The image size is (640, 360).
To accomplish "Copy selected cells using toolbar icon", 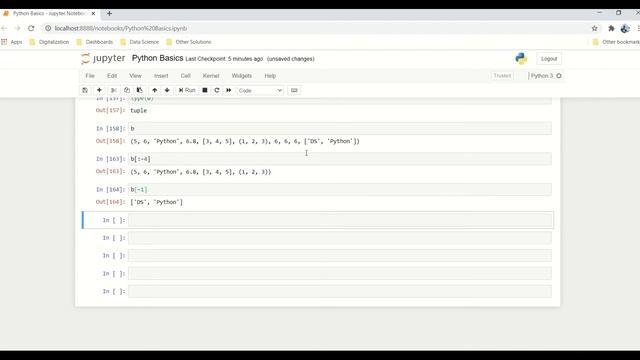I will click(127, 90).
